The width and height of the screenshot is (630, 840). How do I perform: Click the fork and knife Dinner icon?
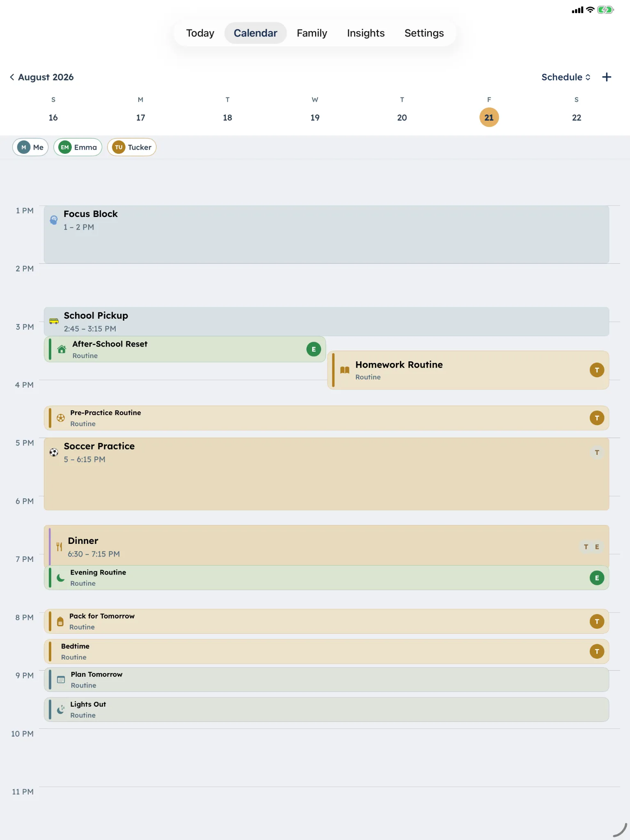point(59,547)
